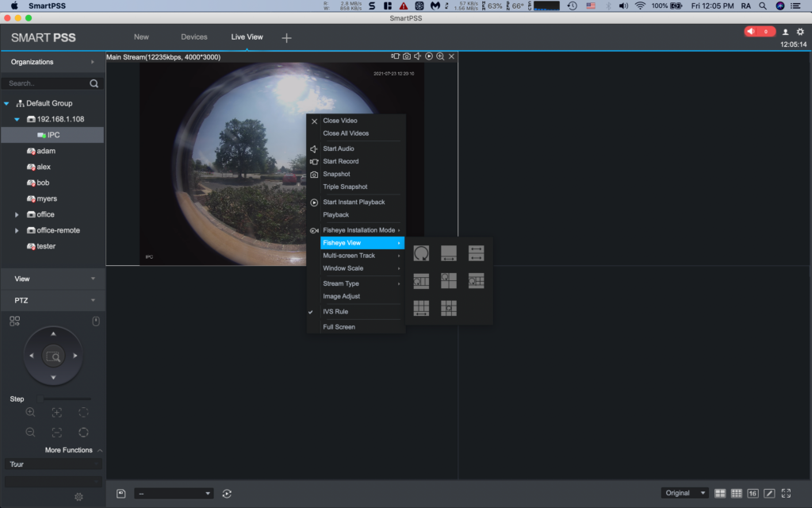This screenshot has width=812, height=508.
Task: Switch to 16-split window layout
Action: click(753, 493)
